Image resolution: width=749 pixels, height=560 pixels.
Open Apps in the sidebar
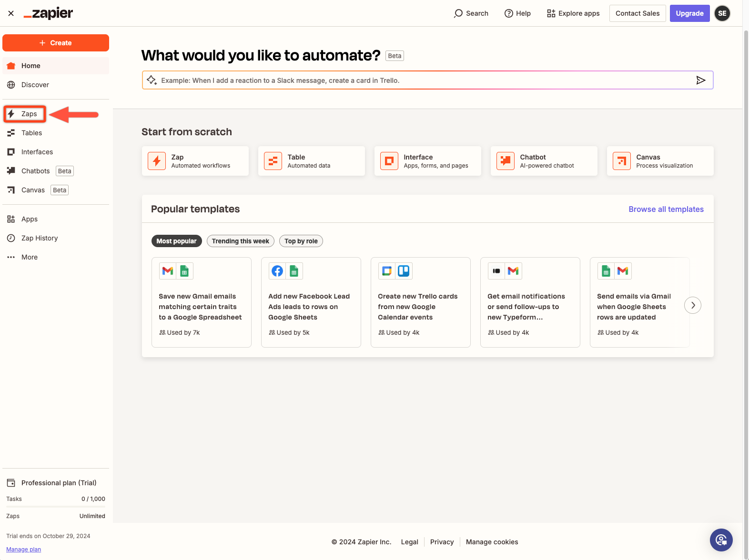56,219
